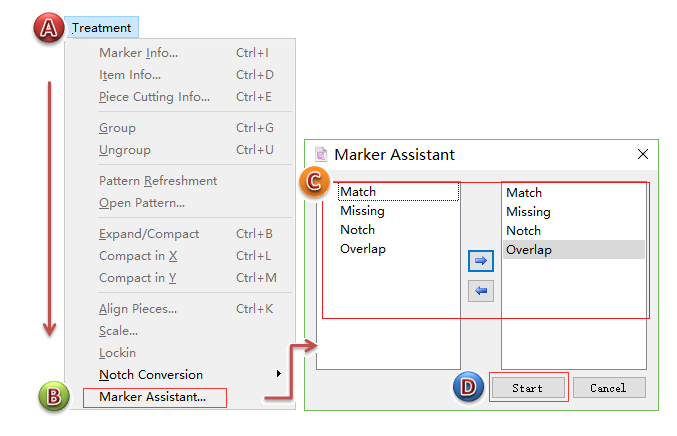Click the Marker Assistant dialog title icon

[x=321, y=155]
